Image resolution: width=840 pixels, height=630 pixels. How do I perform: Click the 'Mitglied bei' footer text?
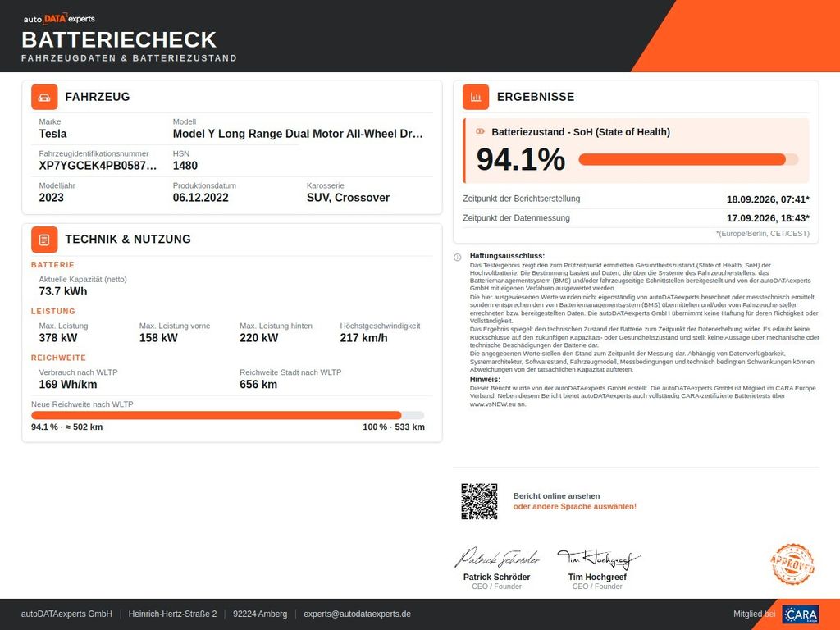click(755, 614)
